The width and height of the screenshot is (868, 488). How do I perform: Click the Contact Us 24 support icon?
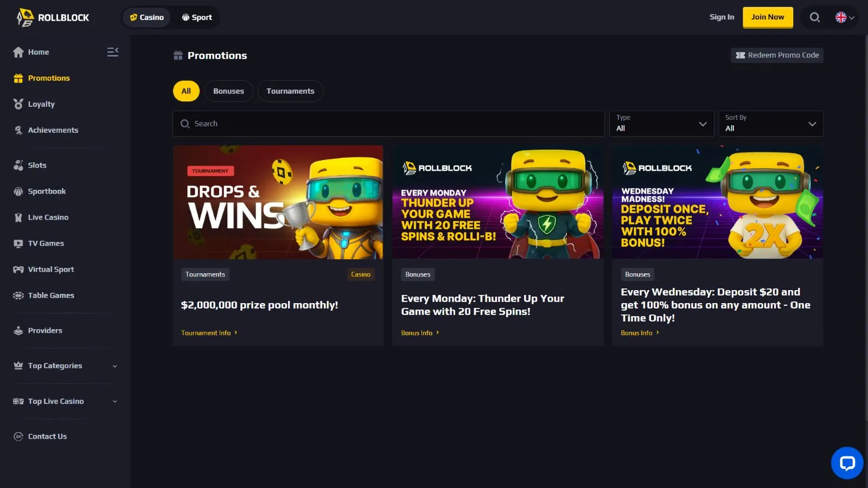click(x=18, y=436)
